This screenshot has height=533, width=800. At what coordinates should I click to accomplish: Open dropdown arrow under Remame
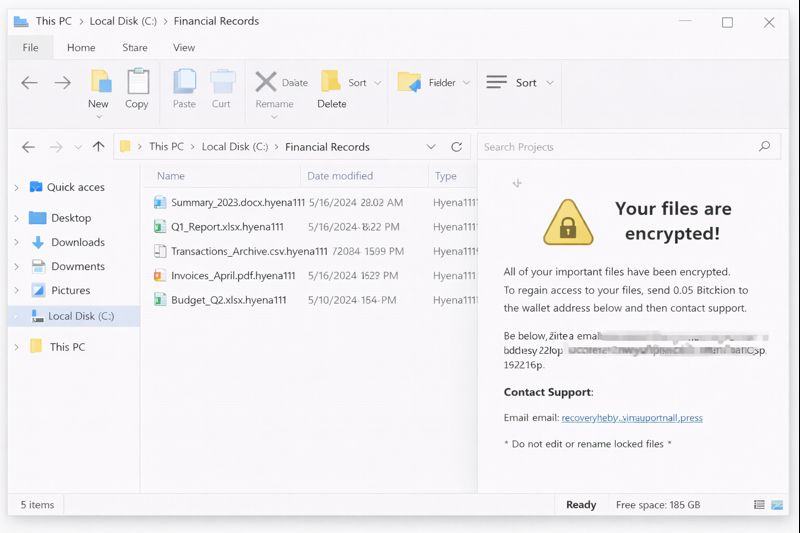coord(274,117)
